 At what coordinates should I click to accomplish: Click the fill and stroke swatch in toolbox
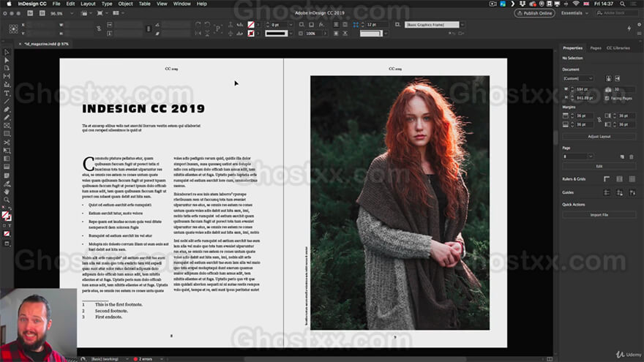point(6,216)
